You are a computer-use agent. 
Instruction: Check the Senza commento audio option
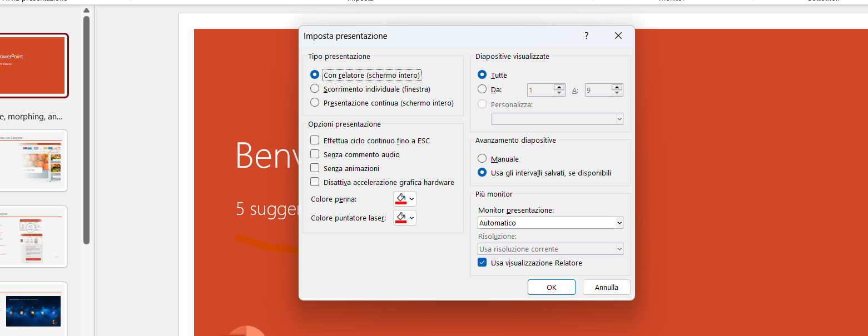click(315, 154)
